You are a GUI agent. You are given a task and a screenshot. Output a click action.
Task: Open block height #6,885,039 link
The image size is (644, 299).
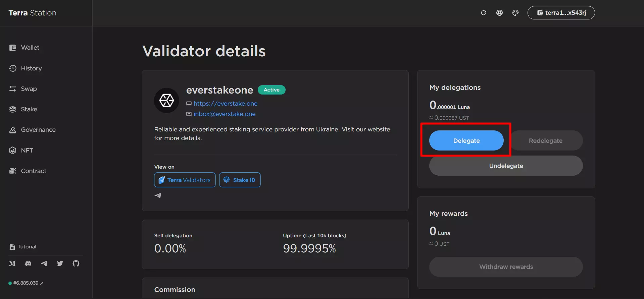pos(26,283)
